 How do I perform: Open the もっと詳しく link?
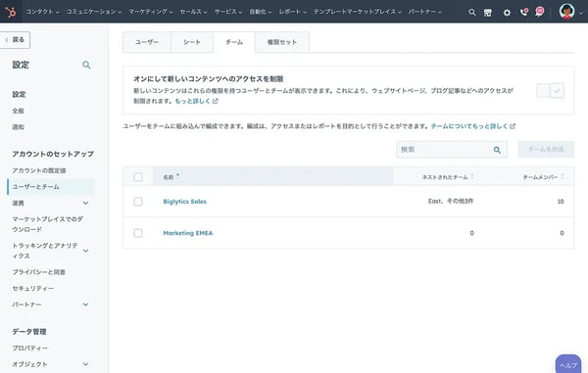pyautogui.click(x=197, y=101)
